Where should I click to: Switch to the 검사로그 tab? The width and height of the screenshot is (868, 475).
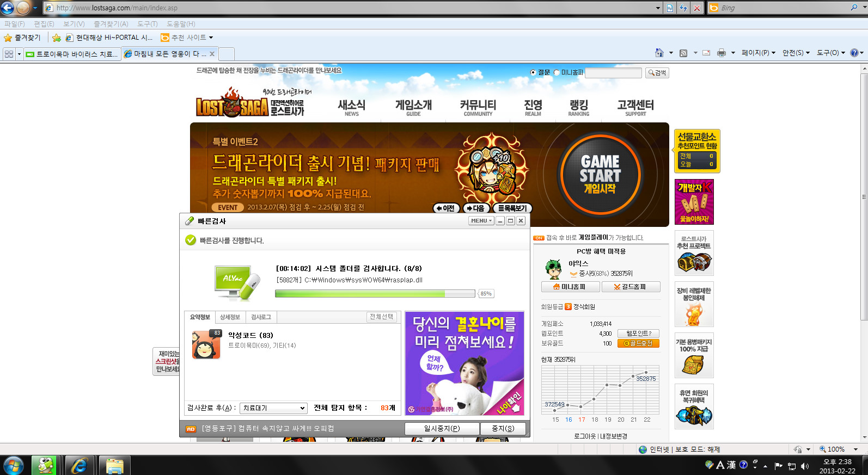pos(261,317)
